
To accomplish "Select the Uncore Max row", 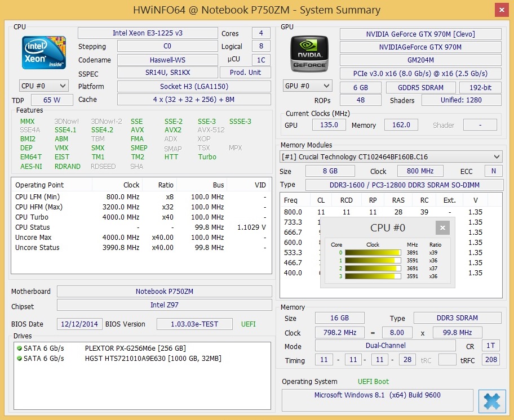I will [141, 238].
